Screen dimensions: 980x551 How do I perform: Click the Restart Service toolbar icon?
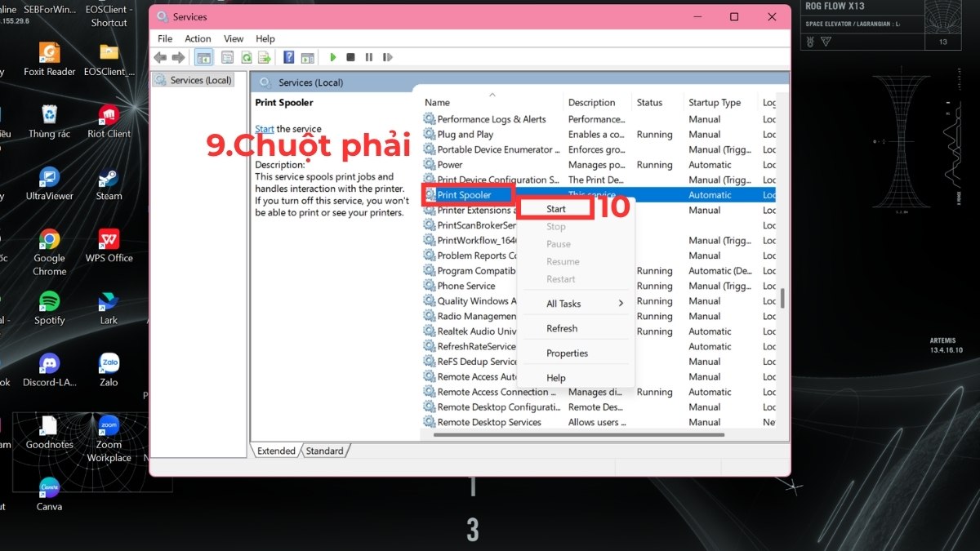[x=387, y=57]
